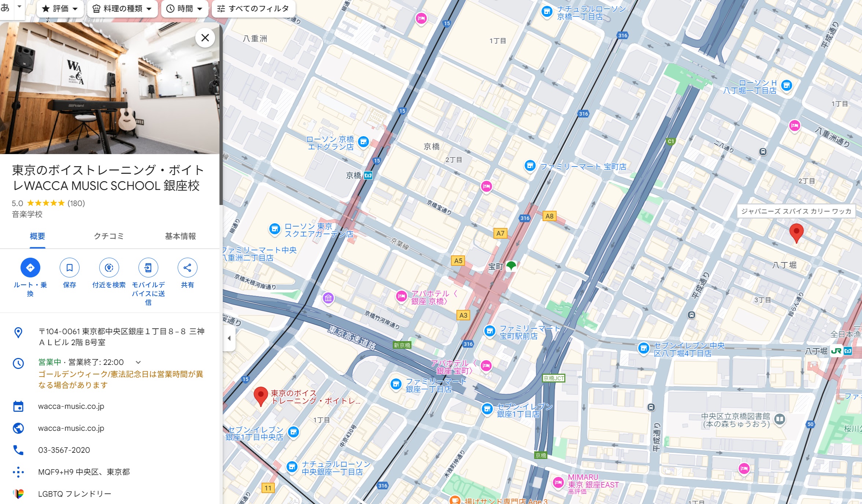This screenshot has height=504, width=862.
Task: Click the 揚げサンド専門店 Age 3 restaurant icon
Action: click(455, 500)
